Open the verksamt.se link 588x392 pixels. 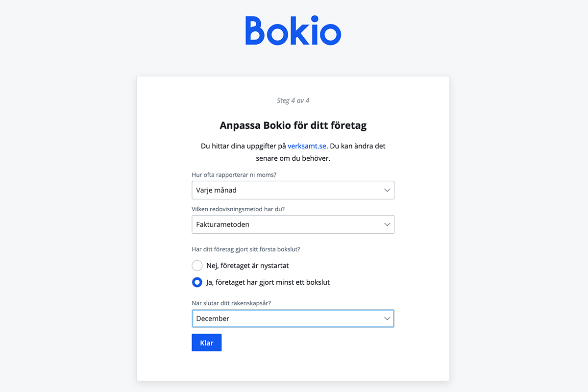tap(307, 146)
